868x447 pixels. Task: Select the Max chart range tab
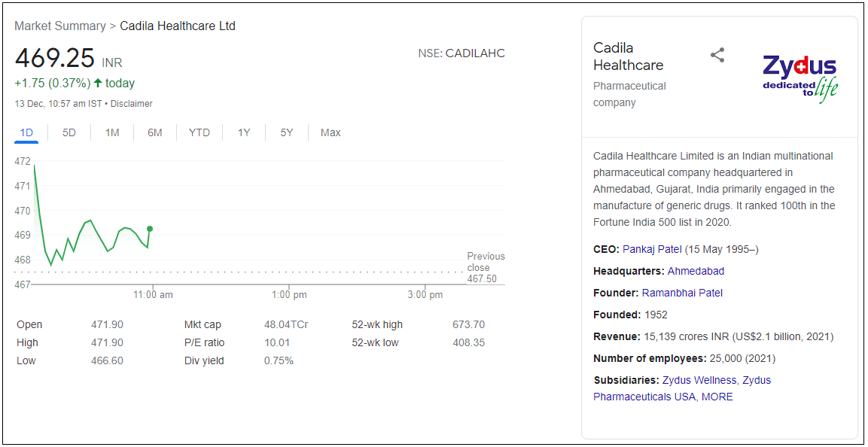click(330, 132)
